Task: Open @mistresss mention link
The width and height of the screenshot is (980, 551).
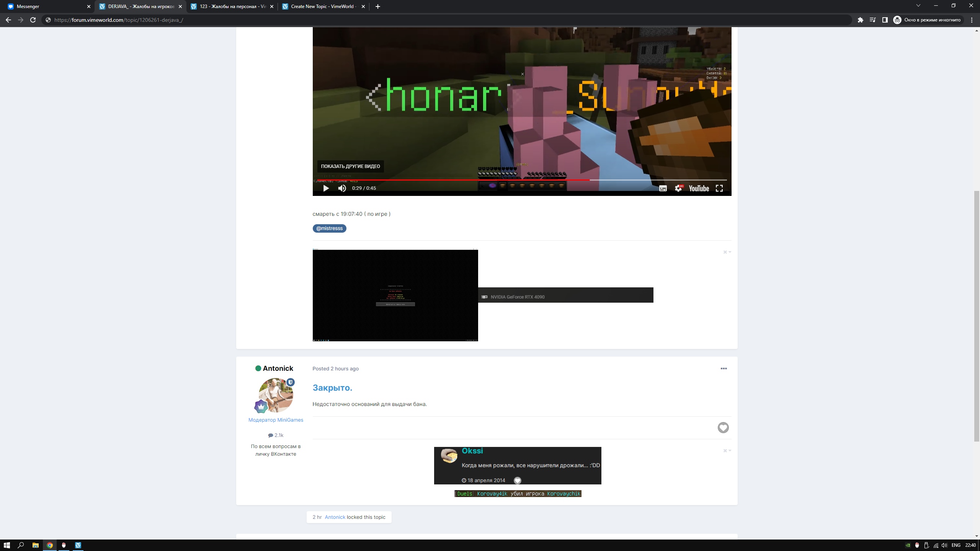Action: click(x=329, y=228)
